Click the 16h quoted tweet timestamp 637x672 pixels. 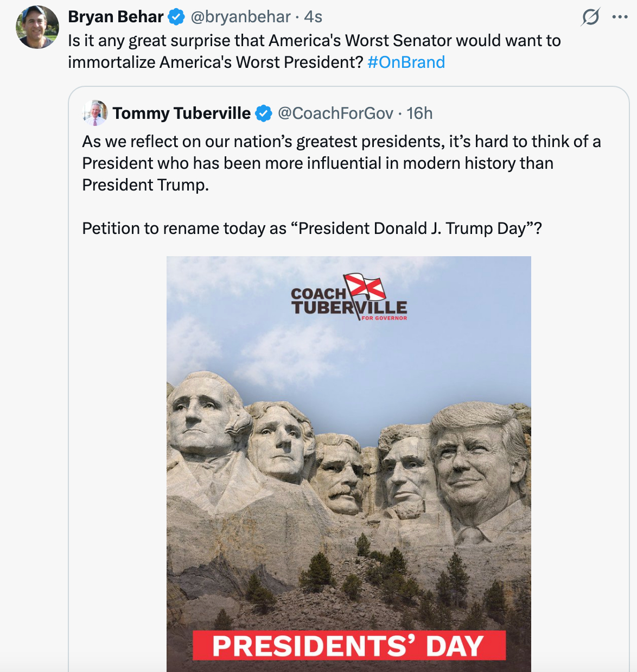coord(419,113)
